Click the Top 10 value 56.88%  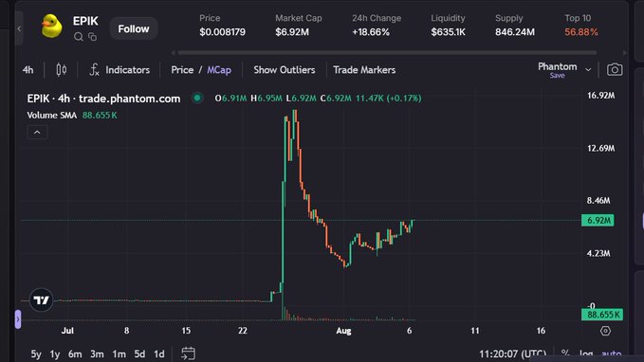pyautogui.click(x=581, y=32)
